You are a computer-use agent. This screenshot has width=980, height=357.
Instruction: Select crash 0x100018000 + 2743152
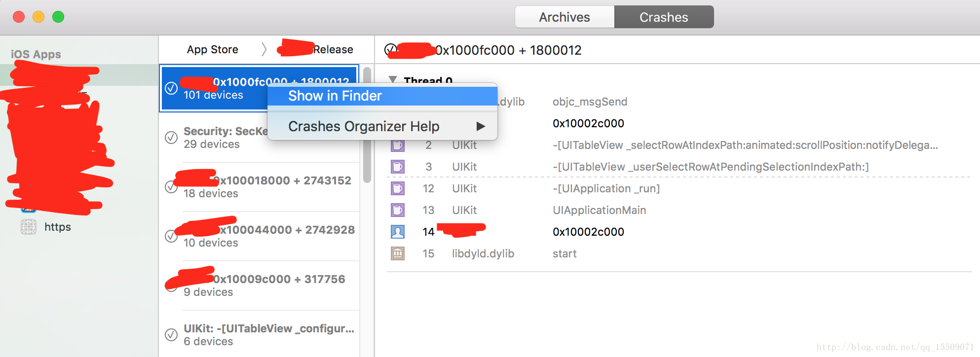[259, 187]
